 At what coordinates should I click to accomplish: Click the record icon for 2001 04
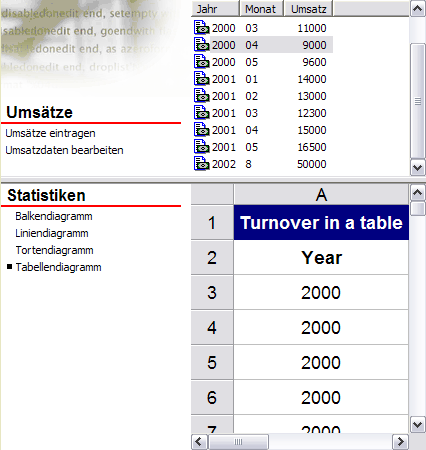click(202, 130)
